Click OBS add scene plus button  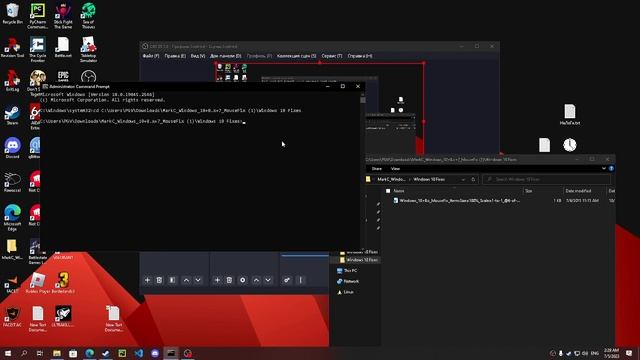(x=147, y=280)
